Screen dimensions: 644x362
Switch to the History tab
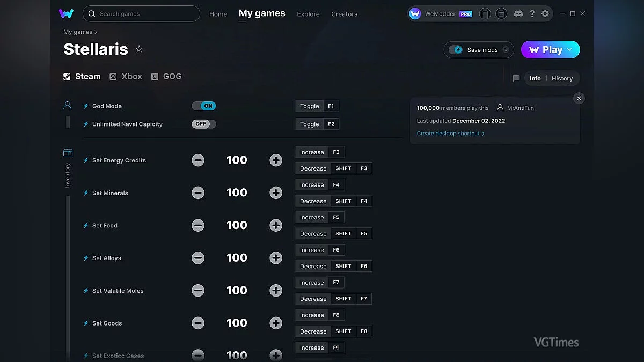[x=562, y=78]
